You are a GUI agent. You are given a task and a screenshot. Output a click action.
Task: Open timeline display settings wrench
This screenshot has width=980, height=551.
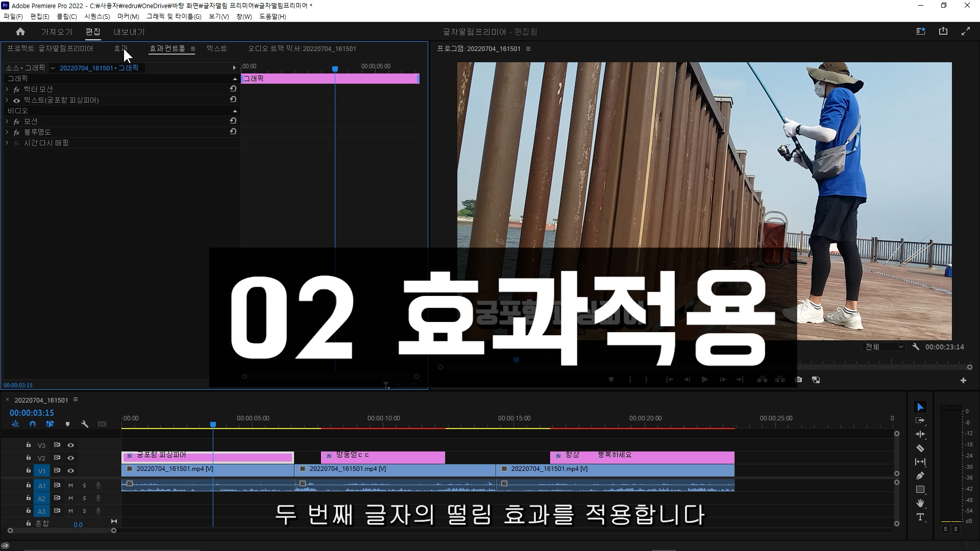pos(85,424)
